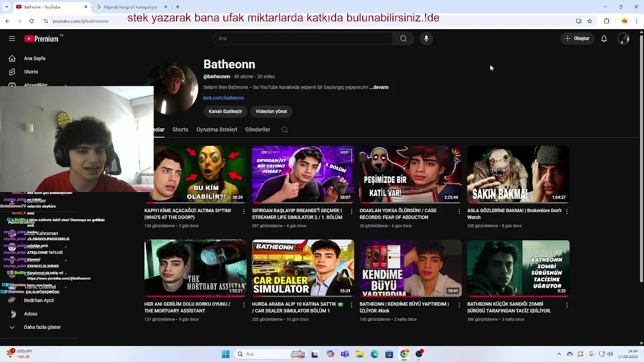Open The Mortuary Assistant thumbnail

195,268
